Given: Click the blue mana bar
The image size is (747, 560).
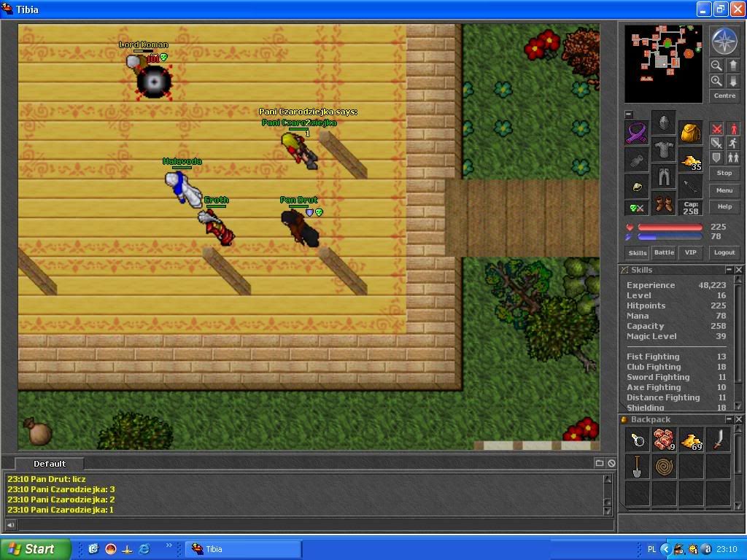Looking at the screenshot, I should pyautogui.click(x=670, y=237).
